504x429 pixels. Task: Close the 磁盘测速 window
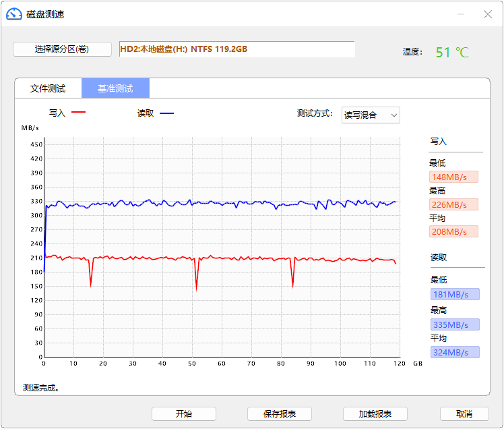[x=488, y=14]
